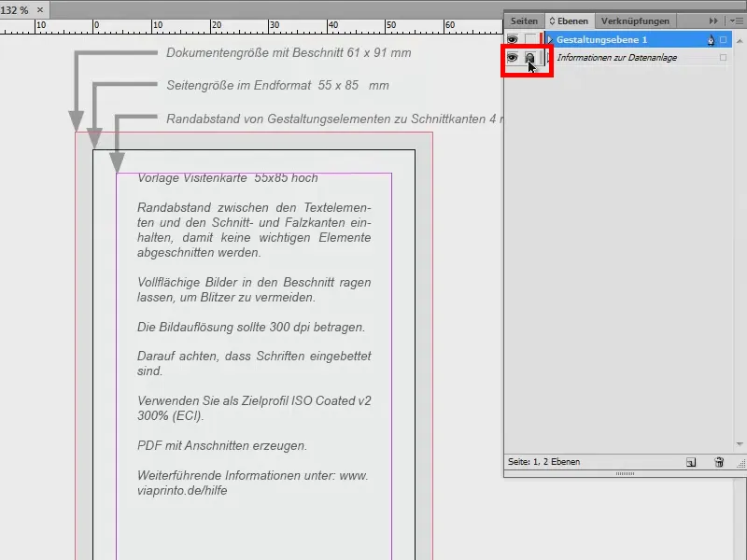Click selection square of Informationen zur Datenanlage
The height and width of the screenshot is (560, 747).
click(723, 58)
